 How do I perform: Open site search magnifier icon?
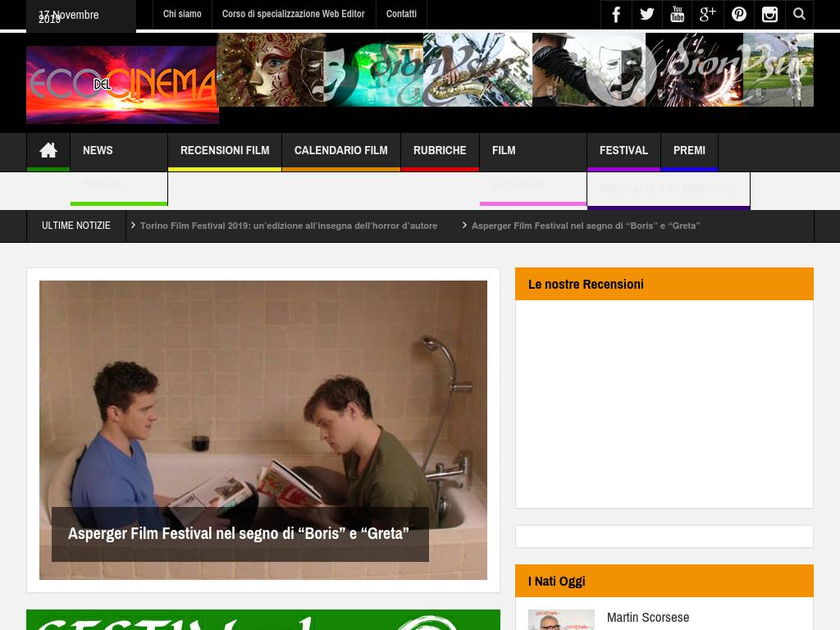pyautogui.click(x=799, y=15)
